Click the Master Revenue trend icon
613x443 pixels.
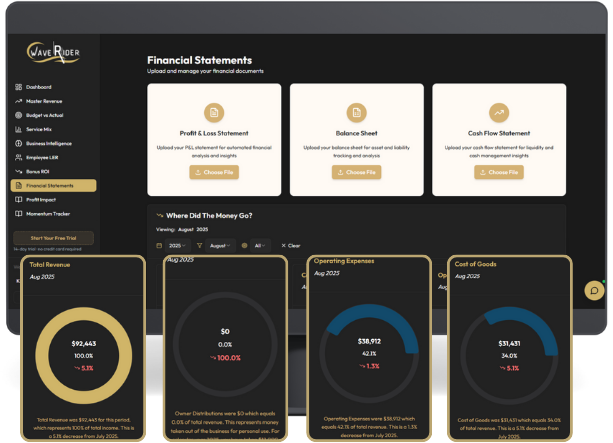[18, 101]
